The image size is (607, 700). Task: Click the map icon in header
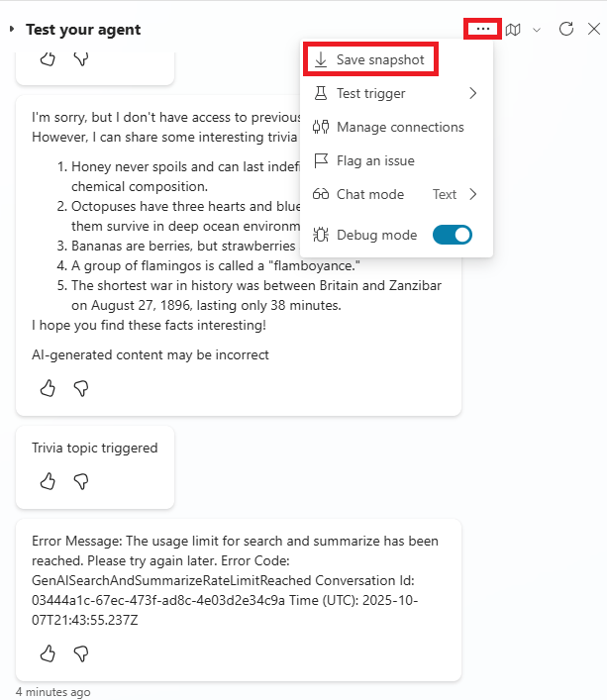coord(513,29)
